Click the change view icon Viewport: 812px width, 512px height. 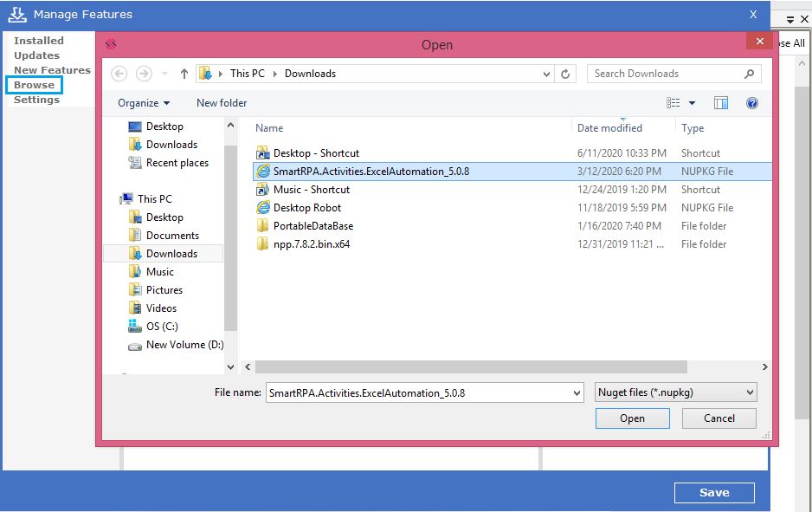pyautogui.click(x=673, y=103)
